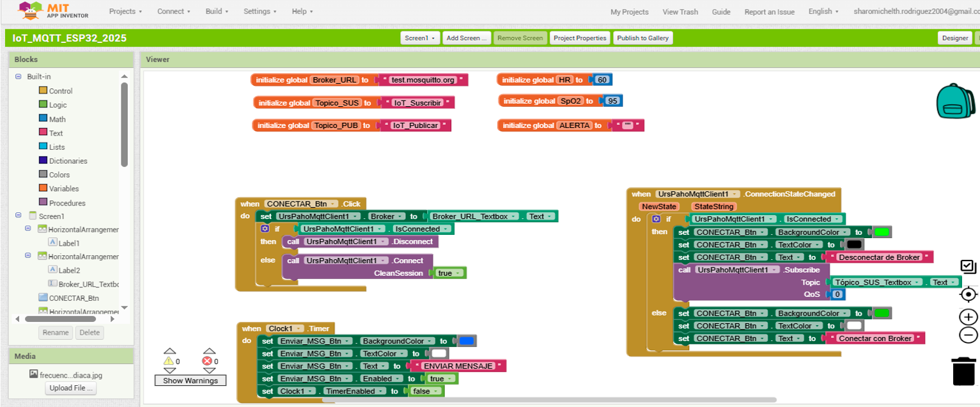Open the backpack icon in the viewer
This screenshot has width=980, height=407.
click(956, 101)
